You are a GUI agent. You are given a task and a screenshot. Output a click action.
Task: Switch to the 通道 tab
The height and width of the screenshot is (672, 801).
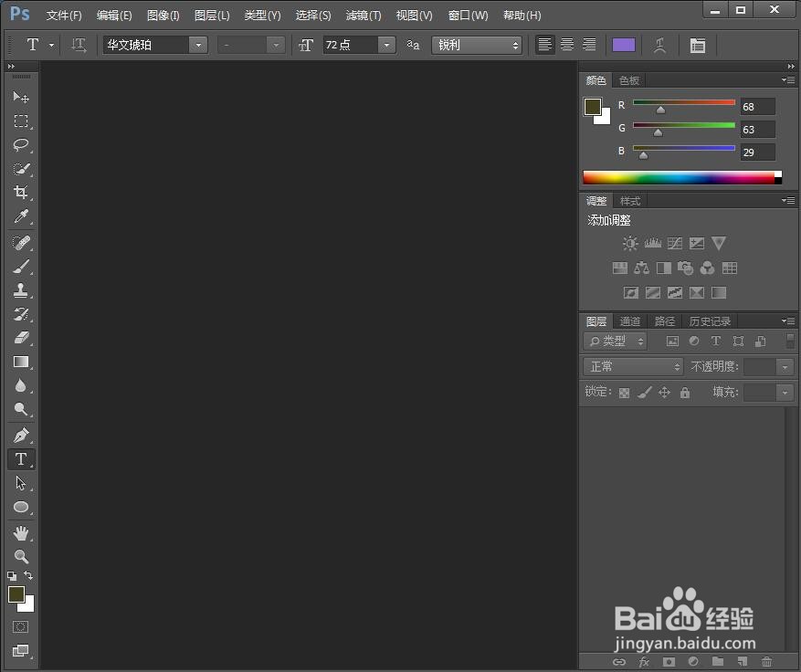629,321
